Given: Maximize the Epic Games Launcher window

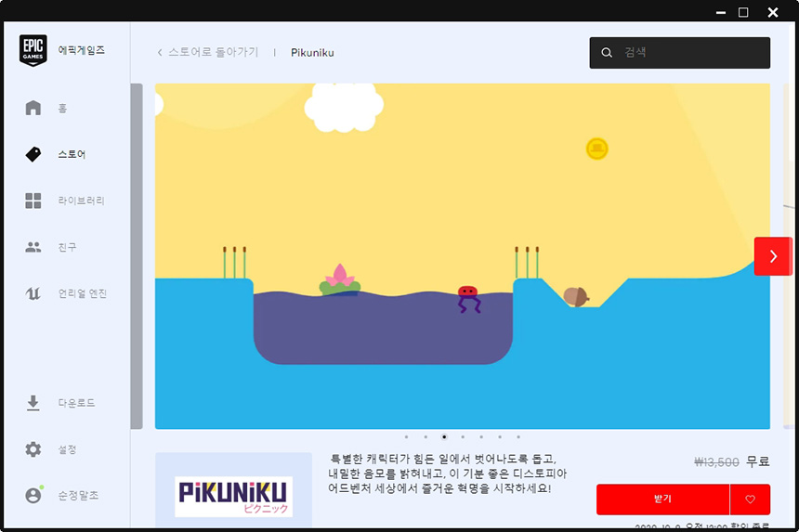Looking at the screenshot, I should 743,12.
